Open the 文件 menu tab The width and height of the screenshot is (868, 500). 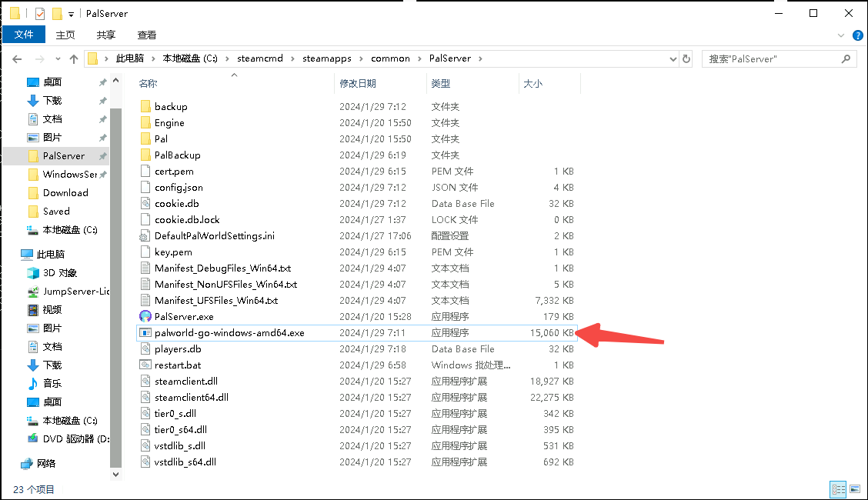(24, 35)
